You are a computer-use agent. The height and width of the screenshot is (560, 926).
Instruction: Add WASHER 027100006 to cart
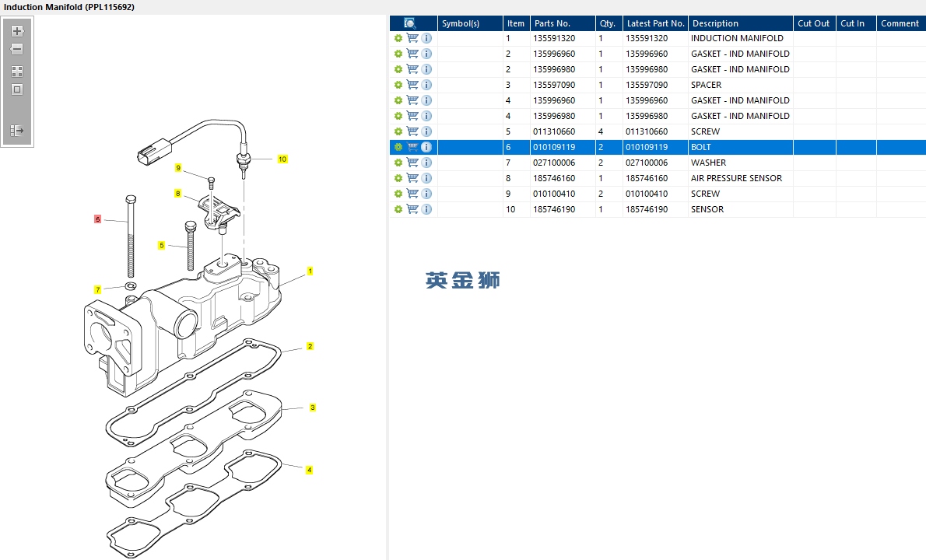click(412, 163)
